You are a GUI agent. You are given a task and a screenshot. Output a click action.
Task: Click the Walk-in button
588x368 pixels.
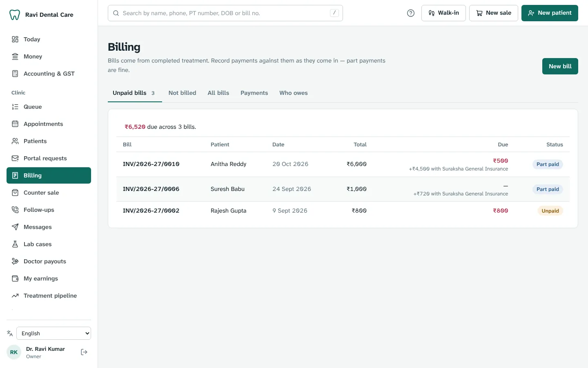(x=443, y=13)
